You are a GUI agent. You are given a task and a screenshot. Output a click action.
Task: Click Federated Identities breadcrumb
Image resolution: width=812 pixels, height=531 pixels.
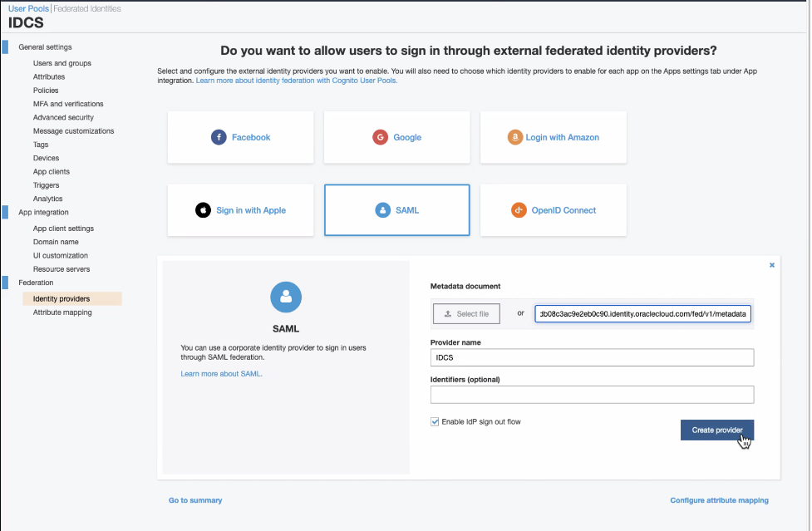click(87, 9)
